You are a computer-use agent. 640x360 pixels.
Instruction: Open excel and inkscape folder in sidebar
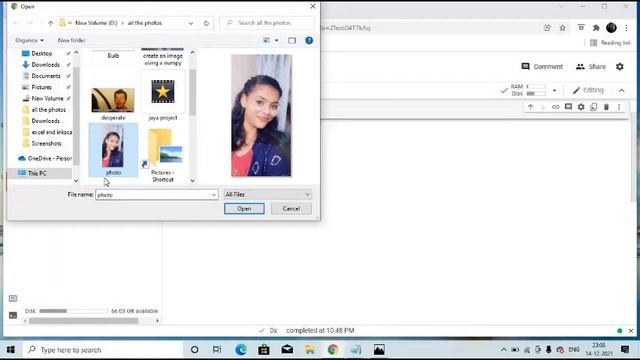tap(51, 132)
